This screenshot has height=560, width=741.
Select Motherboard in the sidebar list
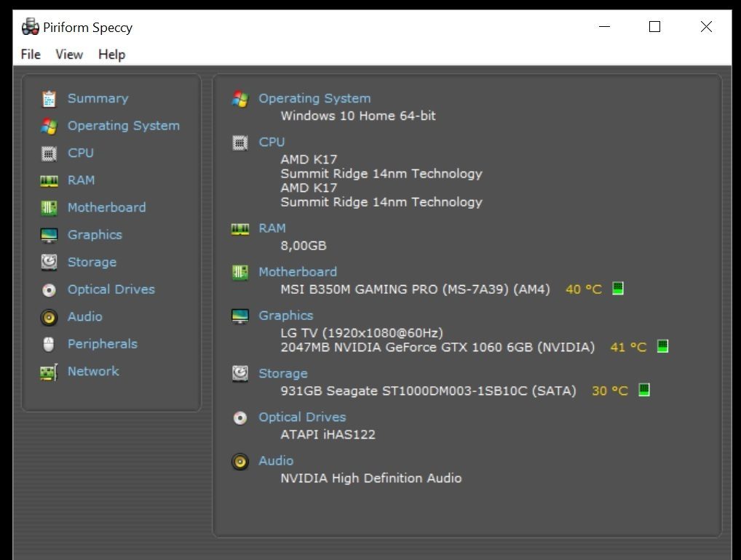(x=107, y=208)
